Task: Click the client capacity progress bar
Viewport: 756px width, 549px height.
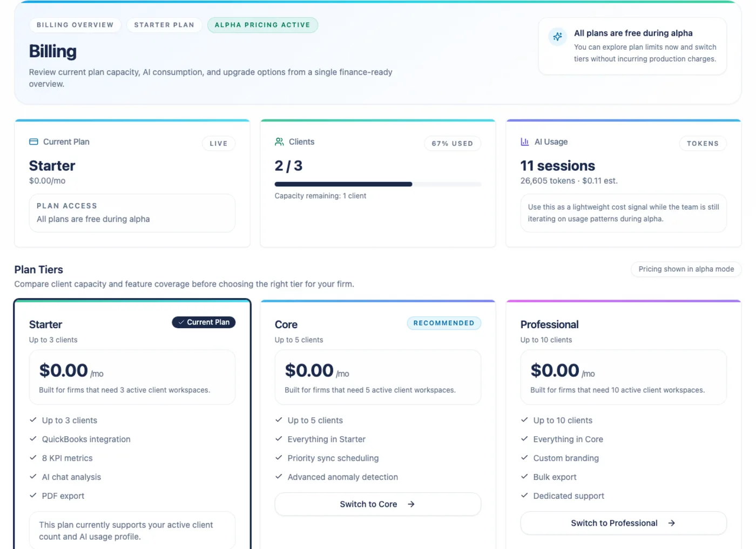Action: click(x=377, y=184)
